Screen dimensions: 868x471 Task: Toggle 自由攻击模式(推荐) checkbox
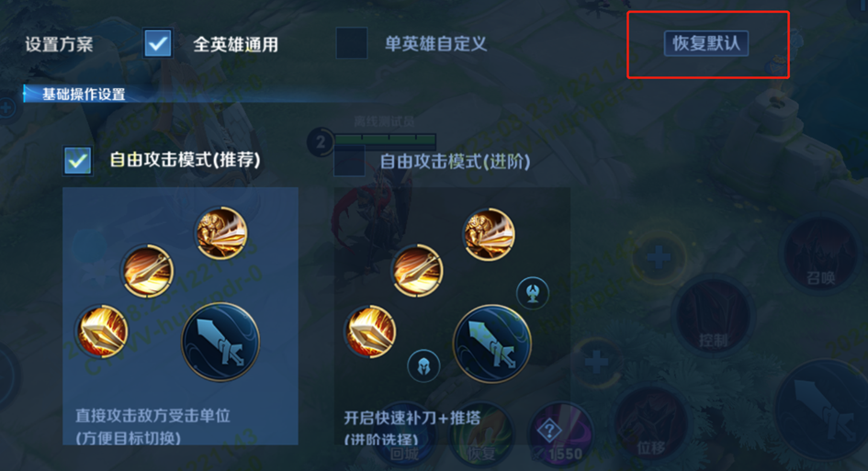click(77, 161)
